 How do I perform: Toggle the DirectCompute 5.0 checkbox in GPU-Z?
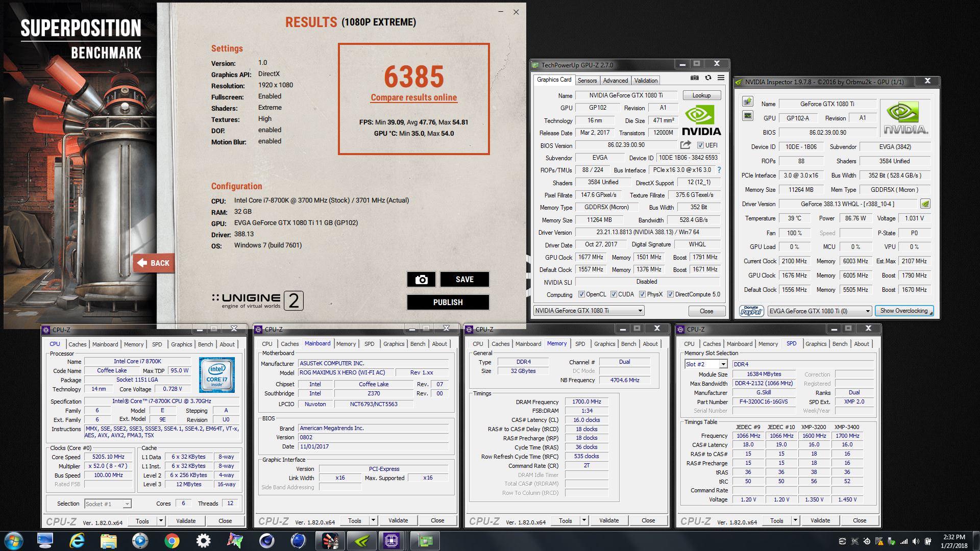click(x=670, y=294)
